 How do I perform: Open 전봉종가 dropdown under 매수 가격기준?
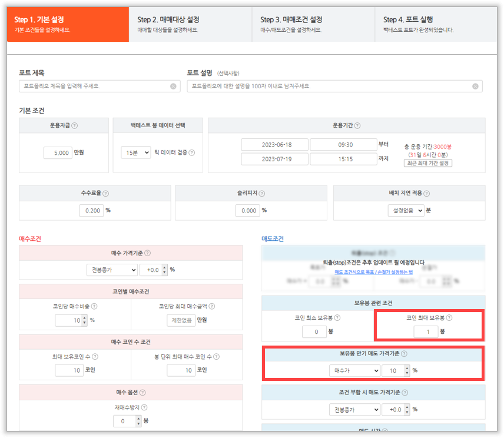111,270
